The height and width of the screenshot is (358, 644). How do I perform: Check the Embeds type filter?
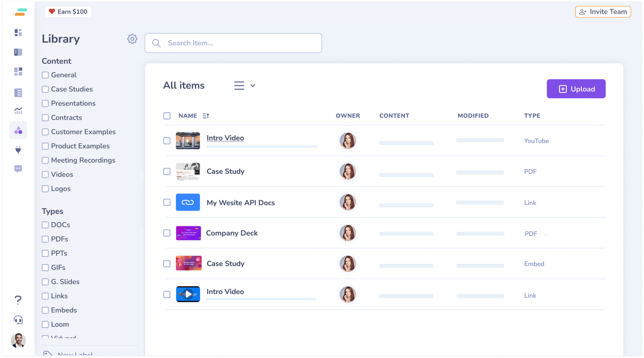pyautogui.click(x=45, y=310)
